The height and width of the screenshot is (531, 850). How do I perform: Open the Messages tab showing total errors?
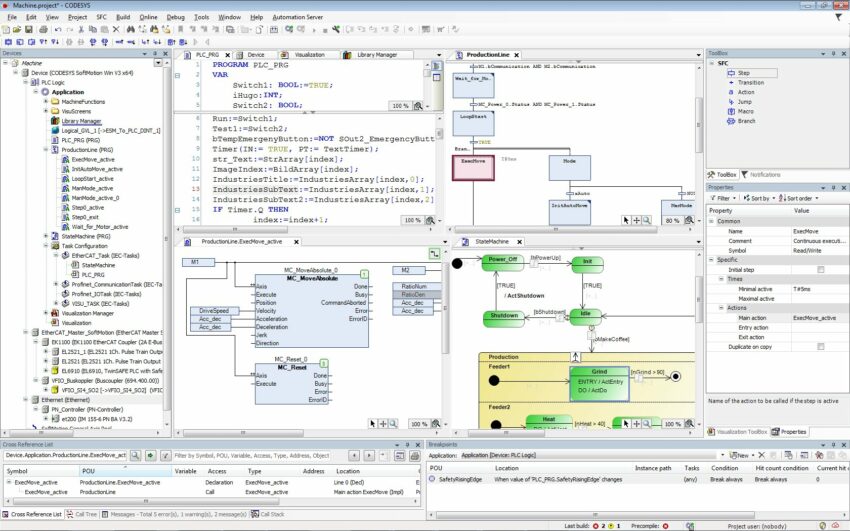pyautogui.click(x=174, y=514)
